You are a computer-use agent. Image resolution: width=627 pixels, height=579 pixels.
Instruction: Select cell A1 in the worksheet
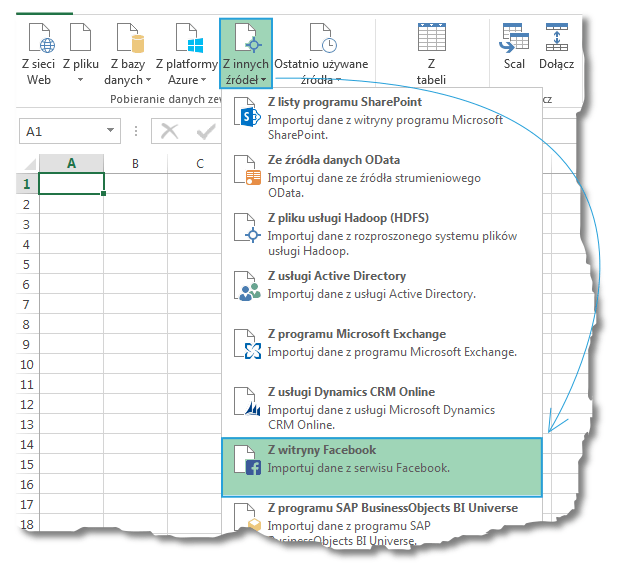pos(71,184)
